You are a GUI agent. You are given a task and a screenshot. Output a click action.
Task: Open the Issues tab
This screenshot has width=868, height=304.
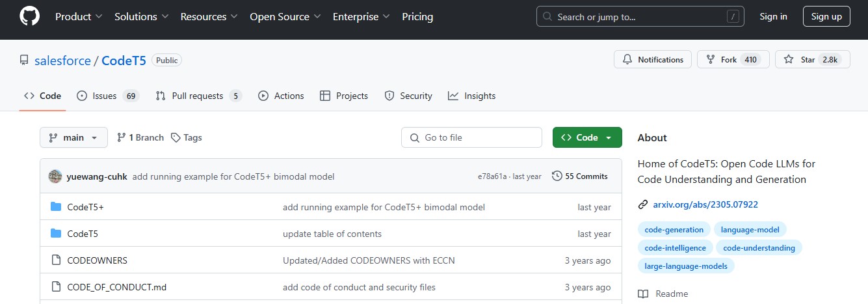(108, 96)
